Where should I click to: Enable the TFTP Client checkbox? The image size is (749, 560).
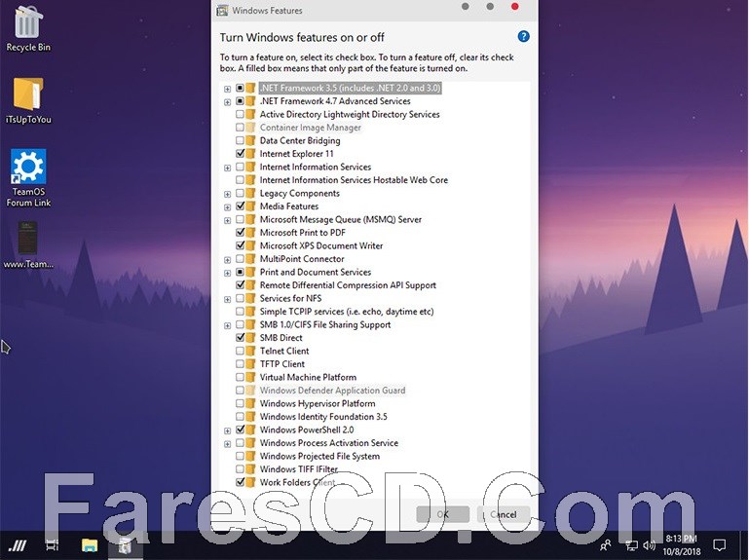click(x=240, y=363)
